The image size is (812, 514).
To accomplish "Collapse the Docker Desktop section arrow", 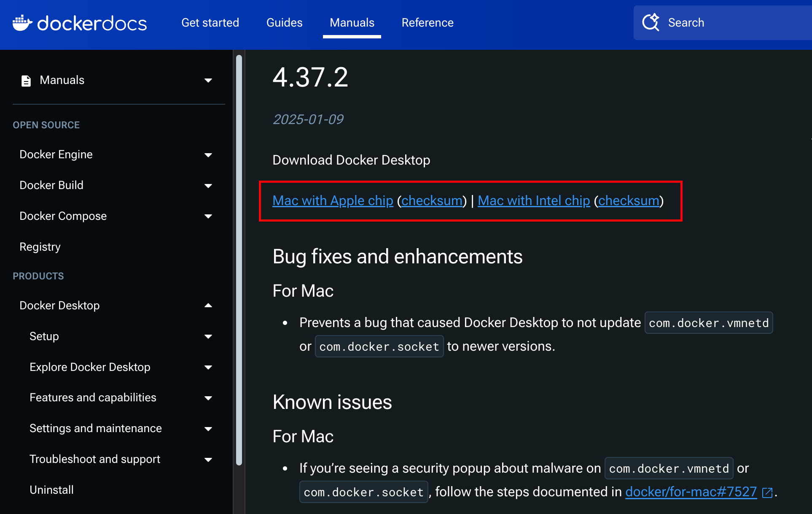I will coord(208,306).
